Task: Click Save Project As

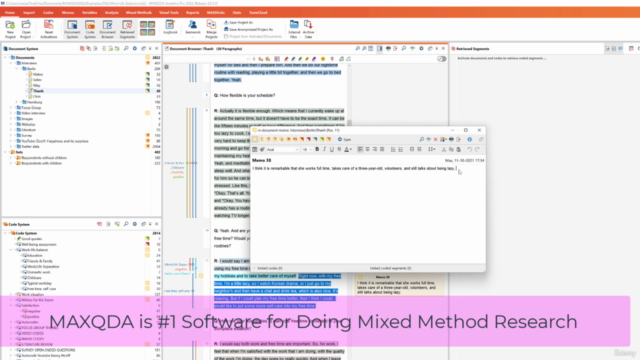Action: click(239, 22)
